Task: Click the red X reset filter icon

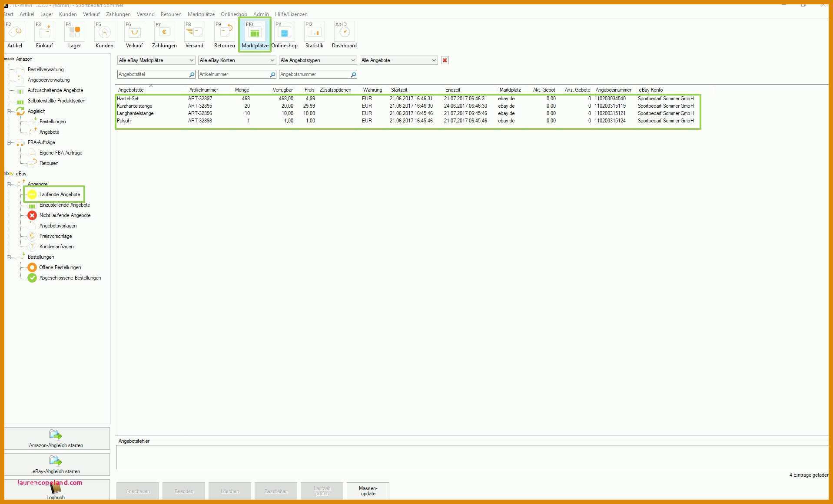Action: (x=445, y=60)
